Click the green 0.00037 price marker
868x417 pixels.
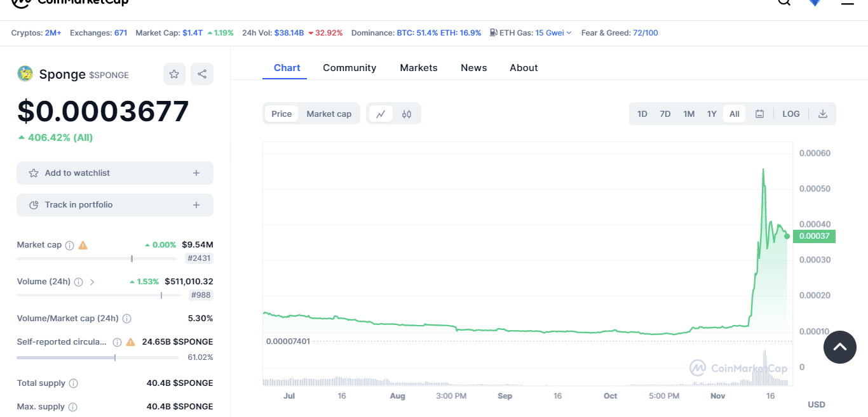pos(815,236)
